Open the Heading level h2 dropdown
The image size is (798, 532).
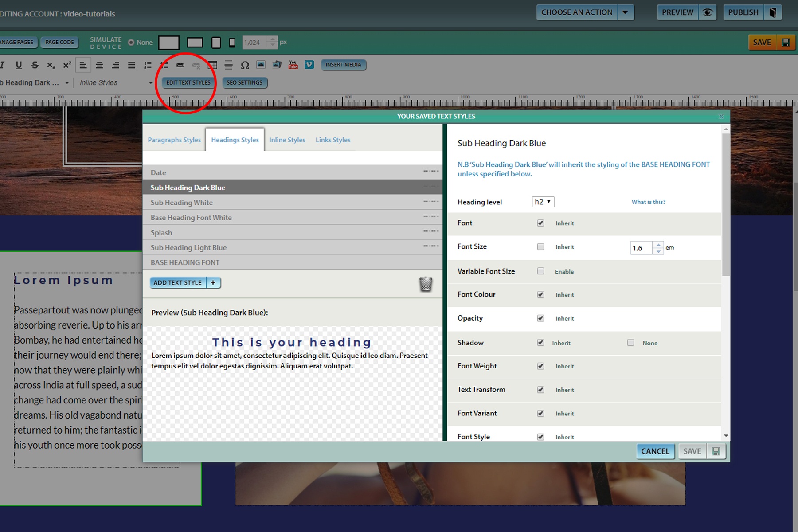pos(543,202)
